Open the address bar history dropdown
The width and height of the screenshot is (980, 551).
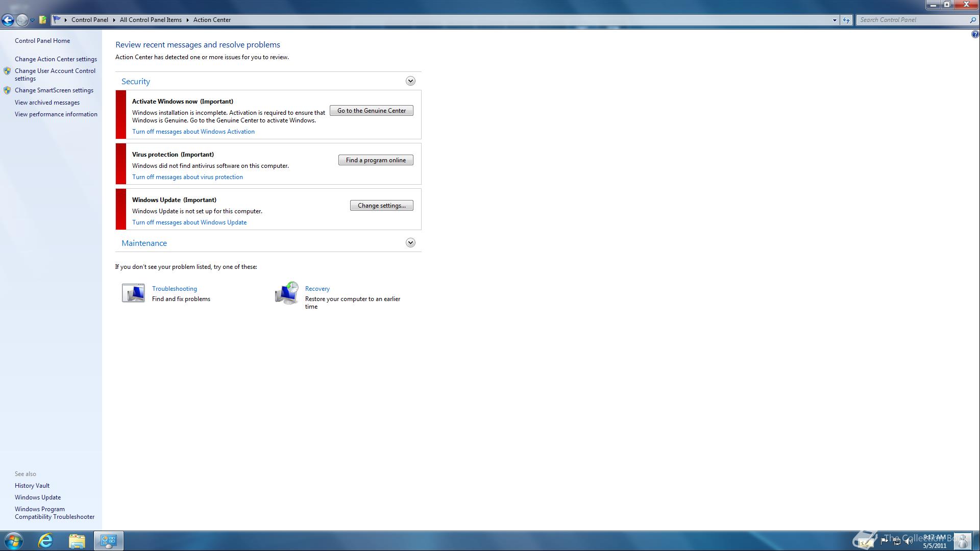tap(835, 20)
